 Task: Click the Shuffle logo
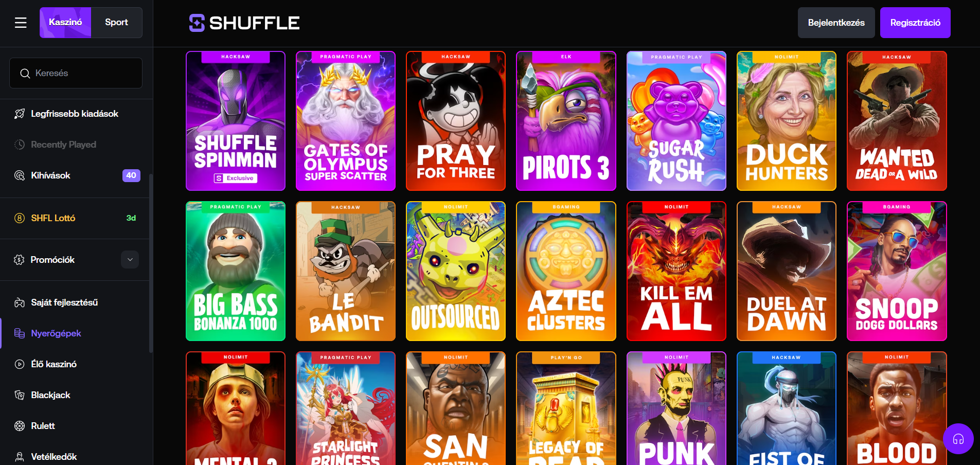click(244, 23)
